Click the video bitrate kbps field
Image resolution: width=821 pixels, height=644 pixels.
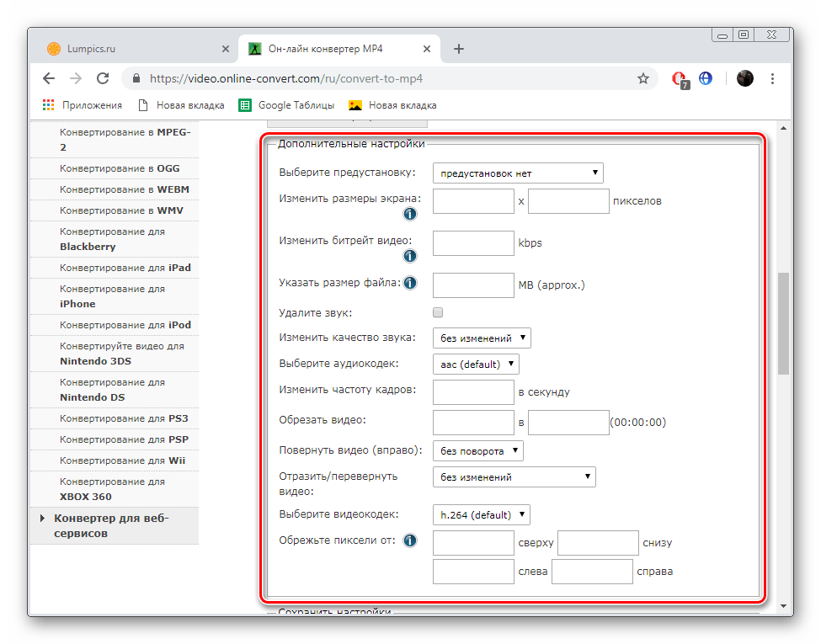pyautogui.click(x=473, y=243)
